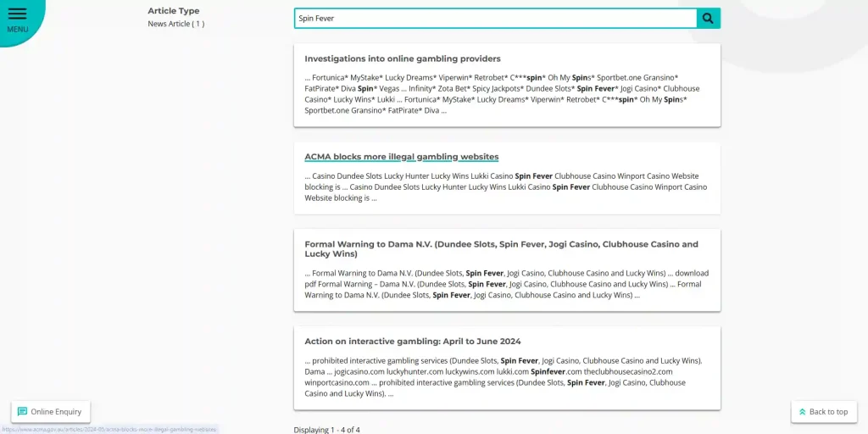This screenshot has height=434, width=868.
Task: Click the Fortunica MyStake result snippet
Action: coord(502,94)
